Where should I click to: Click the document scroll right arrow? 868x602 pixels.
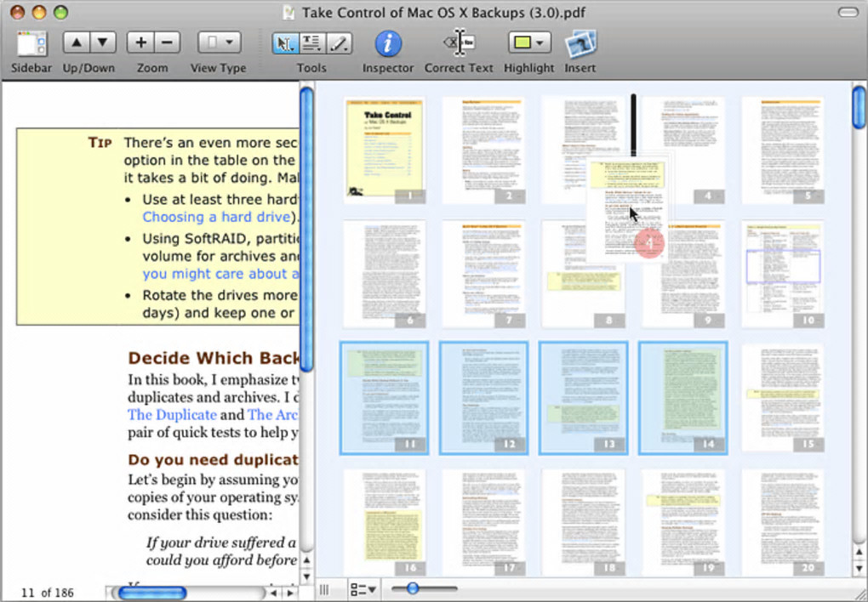coord(290,593)
